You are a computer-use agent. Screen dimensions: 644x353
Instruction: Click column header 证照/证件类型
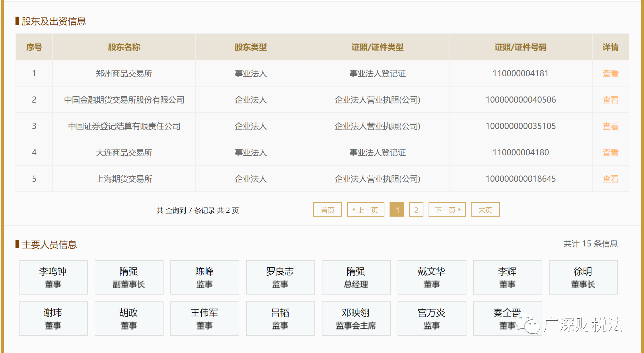(378, 47)
